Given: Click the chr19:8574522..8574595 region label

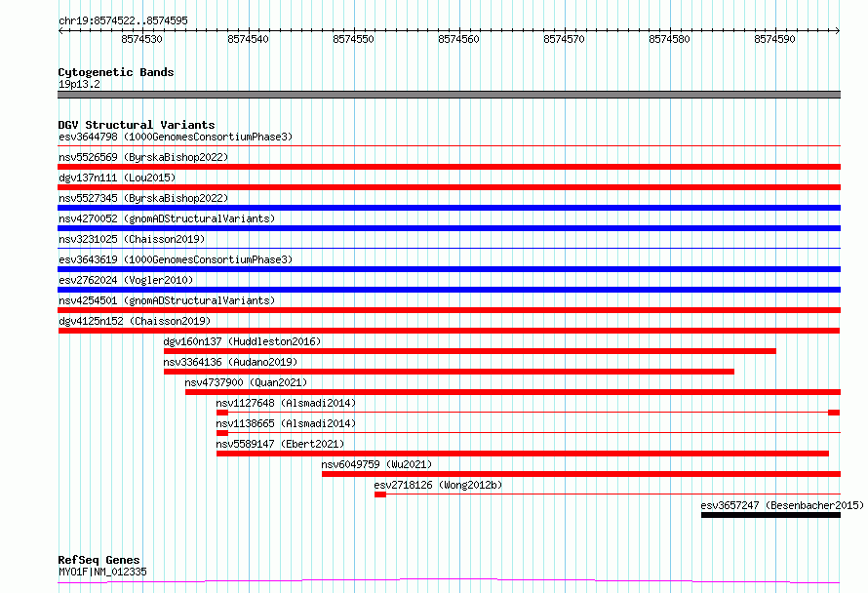Looking at the screenshot, I should pyautogui.click(x=123, y=20).
